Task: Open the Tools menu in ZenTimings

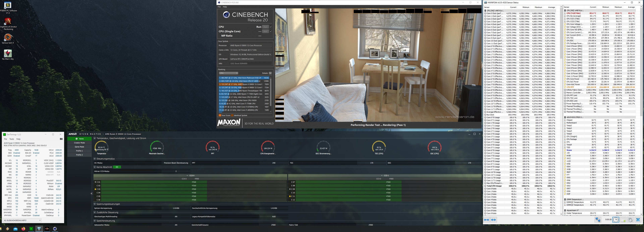Action: tap(12, 139)
